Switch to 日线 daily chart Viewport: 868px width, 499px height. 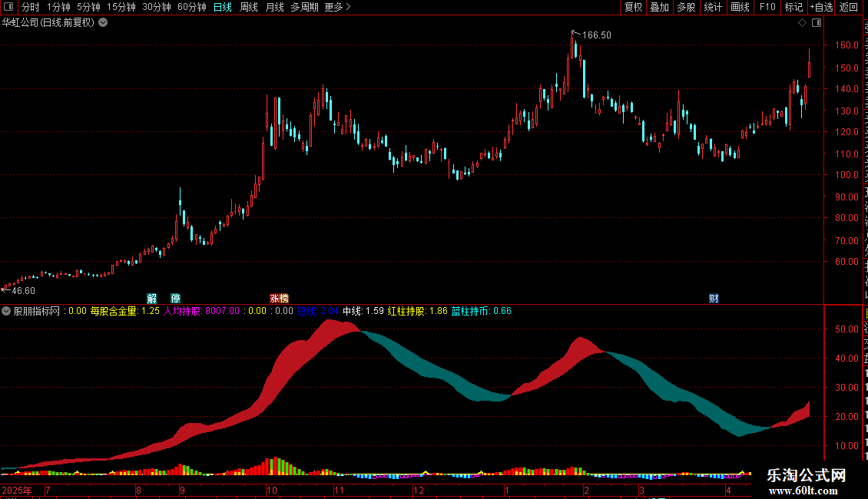tap(223, 7)
